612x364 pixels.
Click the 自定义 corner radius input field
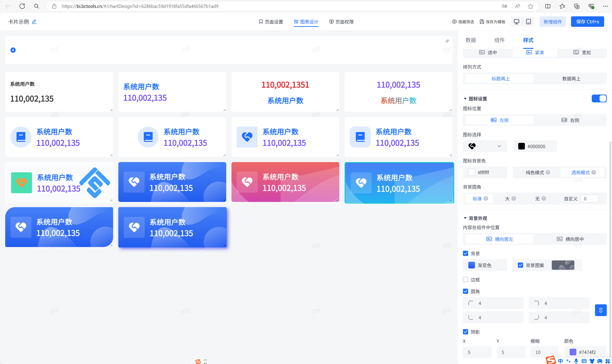point(589,198)
